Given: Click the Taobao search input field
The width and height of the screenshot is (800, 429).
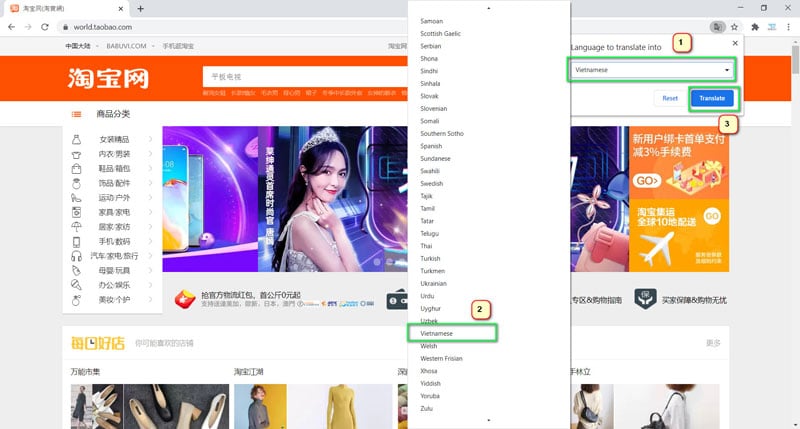Looking at the screenshot, I should [305, 77].
